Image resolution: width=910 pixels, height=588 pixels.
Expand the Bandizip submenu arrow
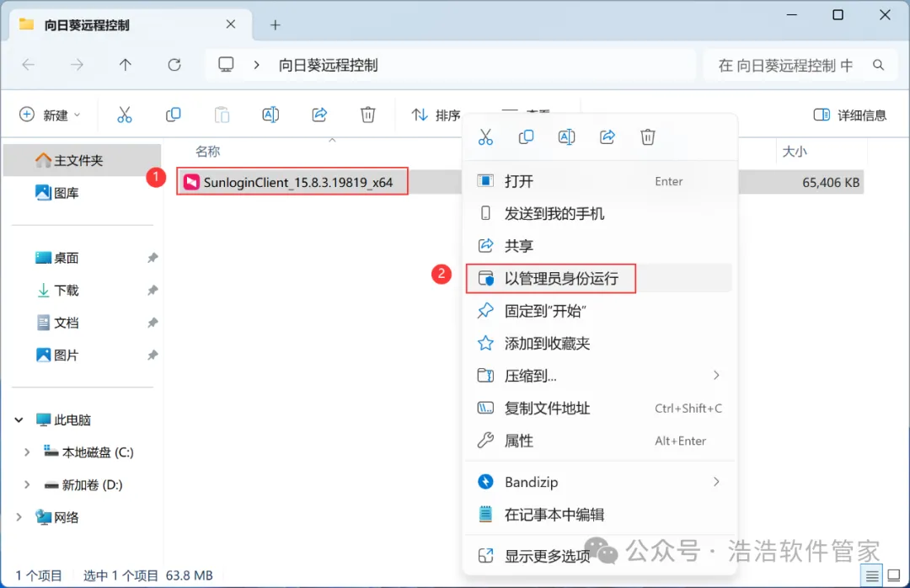(x=716, y=482)
